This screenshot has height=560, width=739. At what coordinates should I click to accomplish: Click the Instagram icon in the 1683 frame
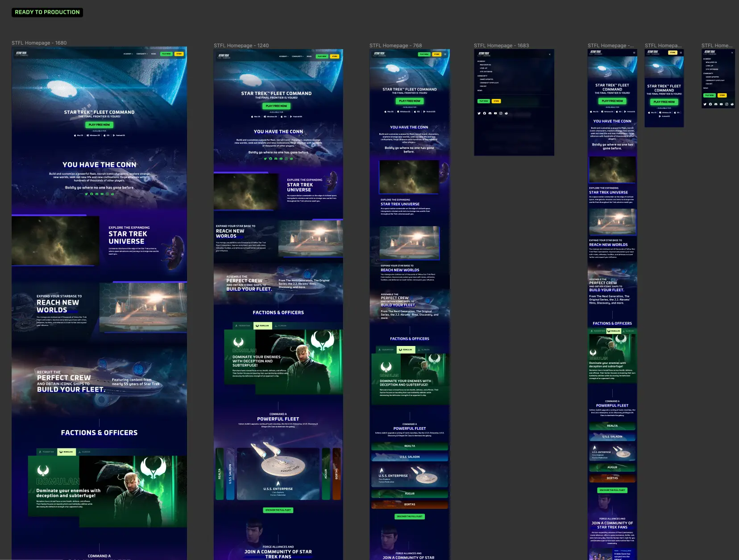[x=500, y=113]
